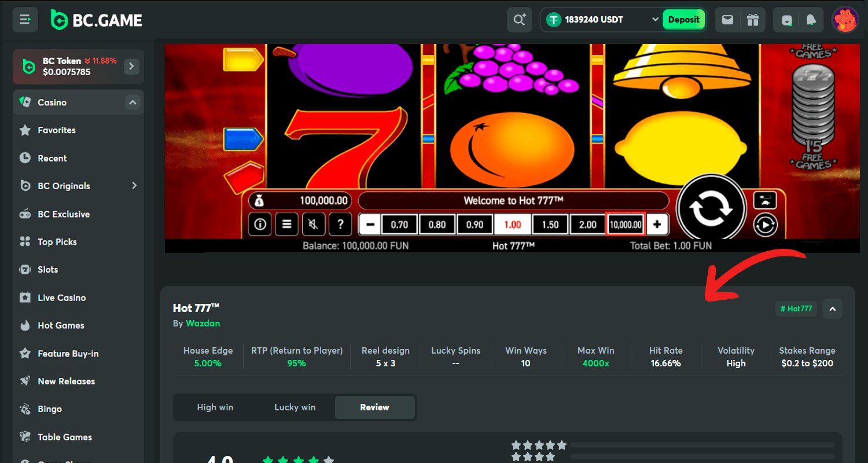Click the Stakes Range $0.2 to $200 value

click(x=807, y=363)
